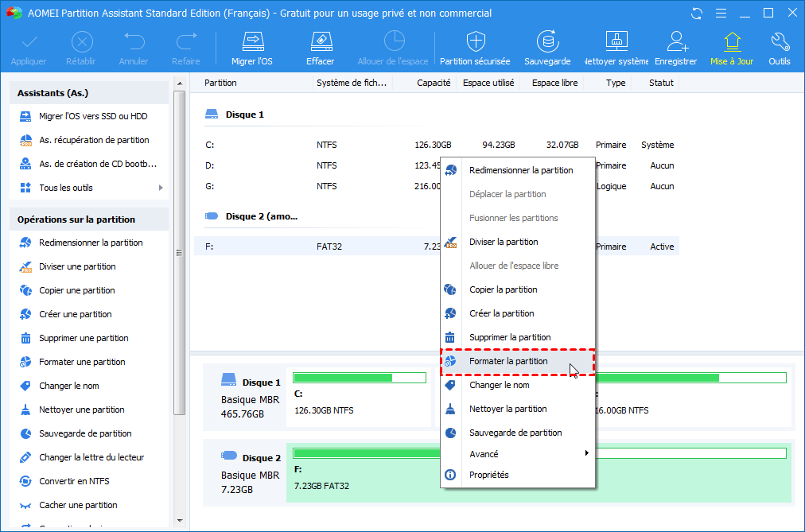Open the Outils wrench icon
The height and width of the screenshot is (532, 805).
click(x=779, y=41)
